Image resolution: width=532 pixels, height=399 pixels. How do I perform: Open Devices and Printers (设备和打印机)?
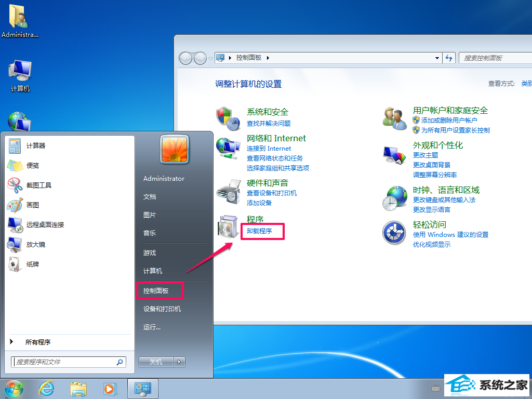pos(162,309)
